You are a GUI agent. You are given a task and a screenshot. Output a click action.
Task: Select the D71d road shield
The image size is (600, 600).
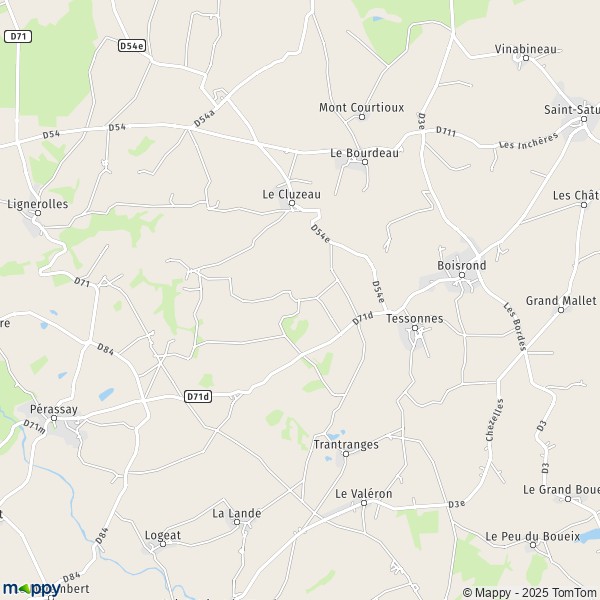198,396
